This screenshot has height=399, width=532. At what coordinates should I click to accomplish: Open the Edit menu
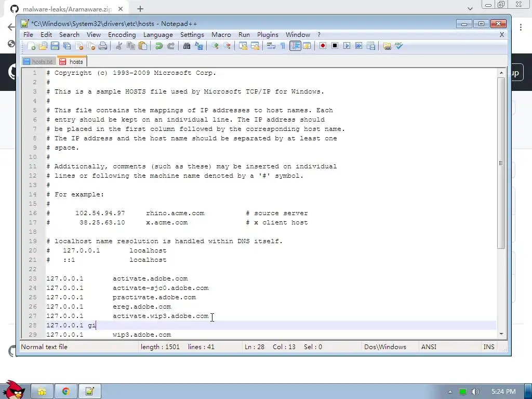[46, 35]
